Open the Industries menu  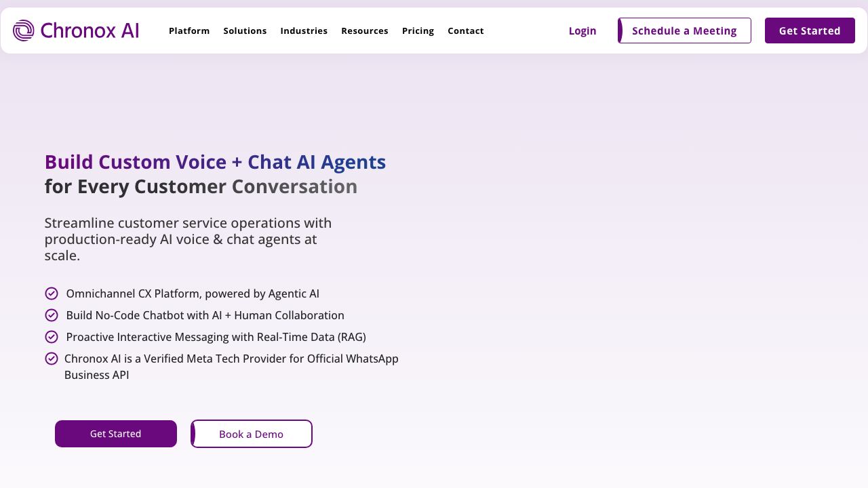click(x=304, y=30)
